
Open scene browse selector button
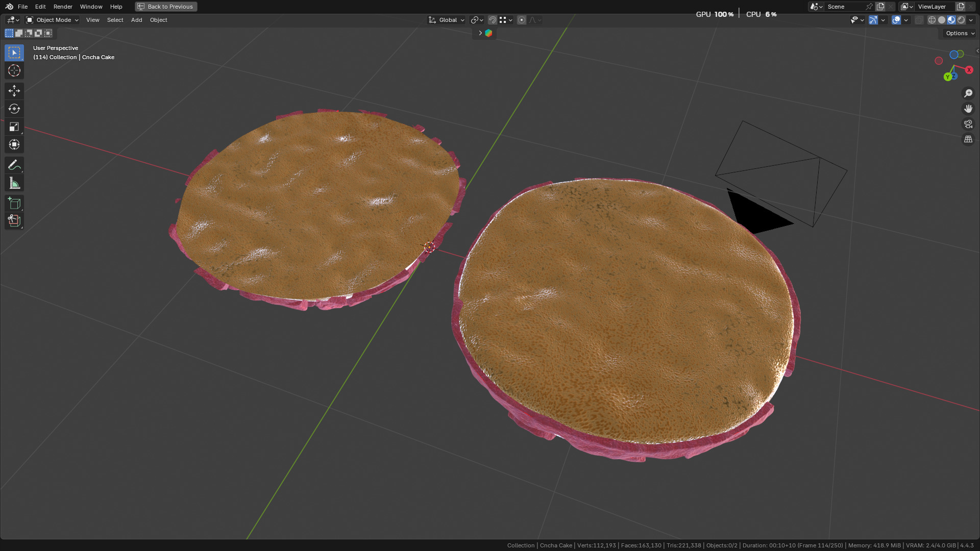(816, 7)
